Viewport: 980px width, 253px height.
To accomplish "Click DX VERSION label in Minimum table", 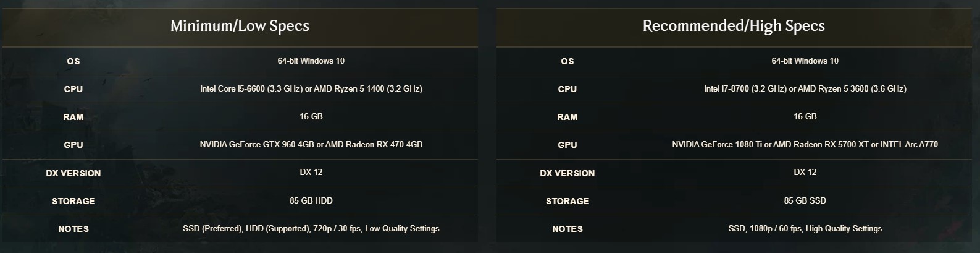I will click(73, 173).
